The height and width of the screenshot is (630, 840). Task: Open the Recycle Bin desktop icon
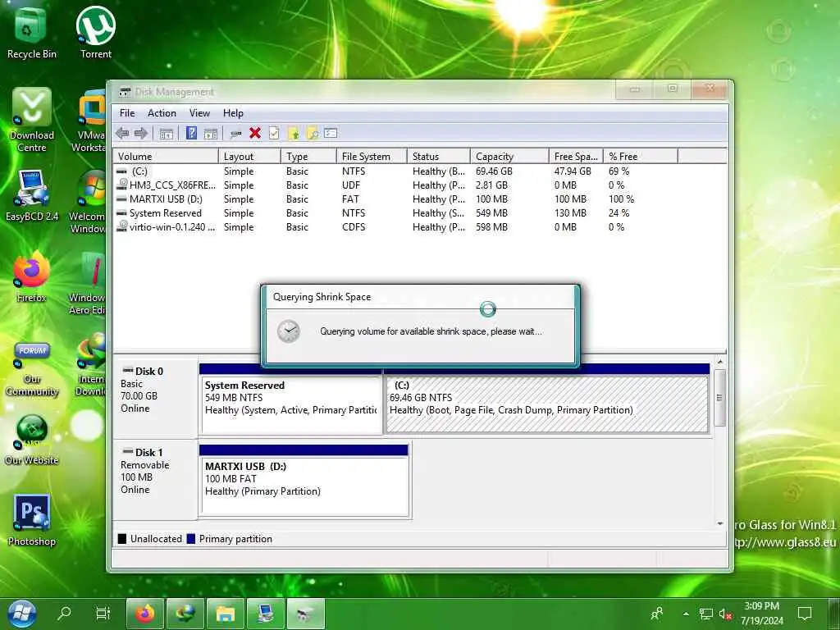point(32,32)
